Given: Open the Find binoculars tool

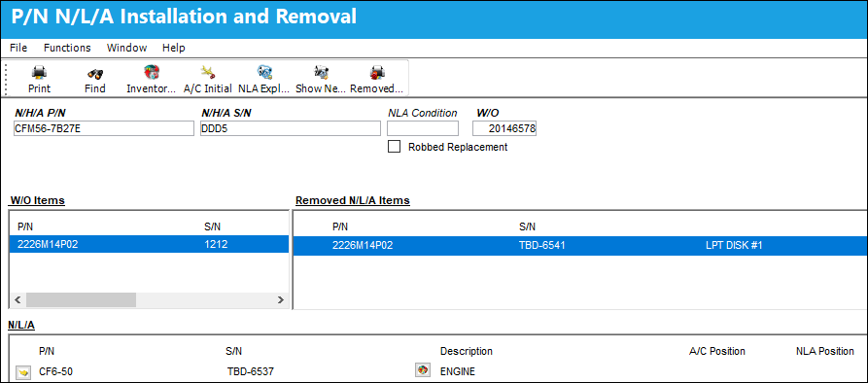Looking at the screenshot, I should point(95,73).
